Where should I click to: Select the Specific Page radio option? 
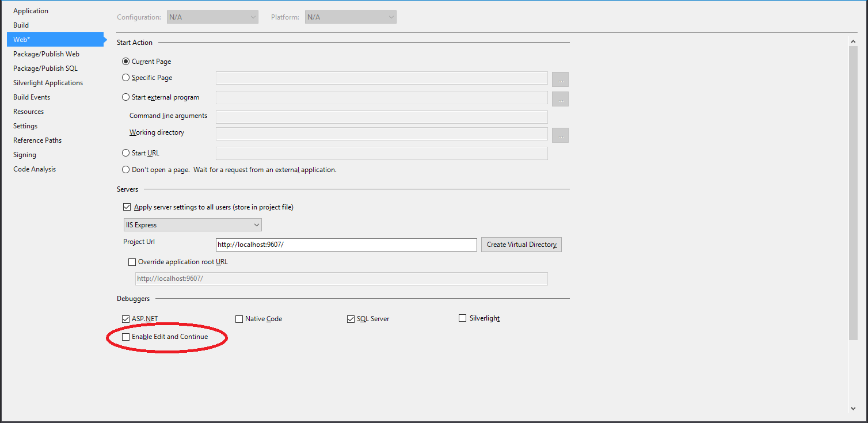point(126,78)
